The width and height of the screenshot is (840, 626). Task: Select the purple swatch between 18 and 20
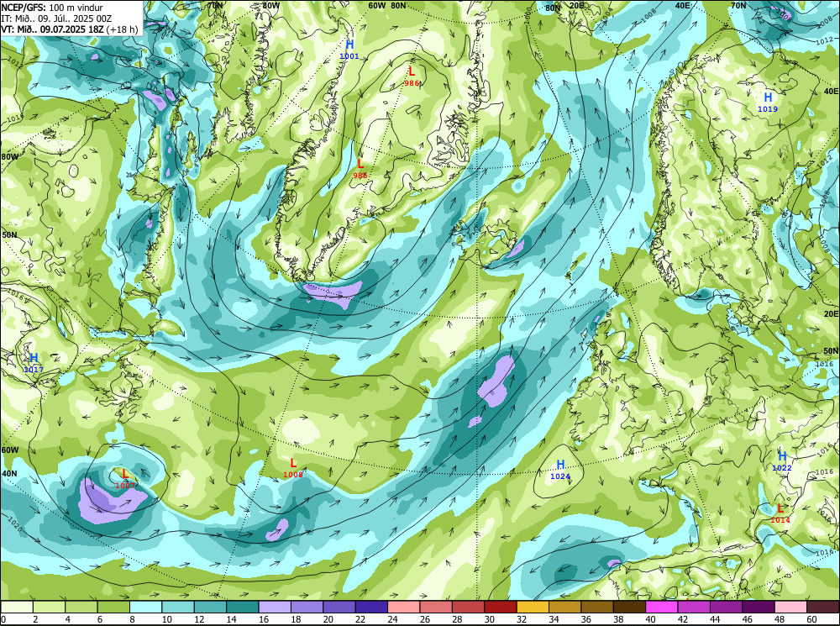pyautogui.click(x=307, y=607)
